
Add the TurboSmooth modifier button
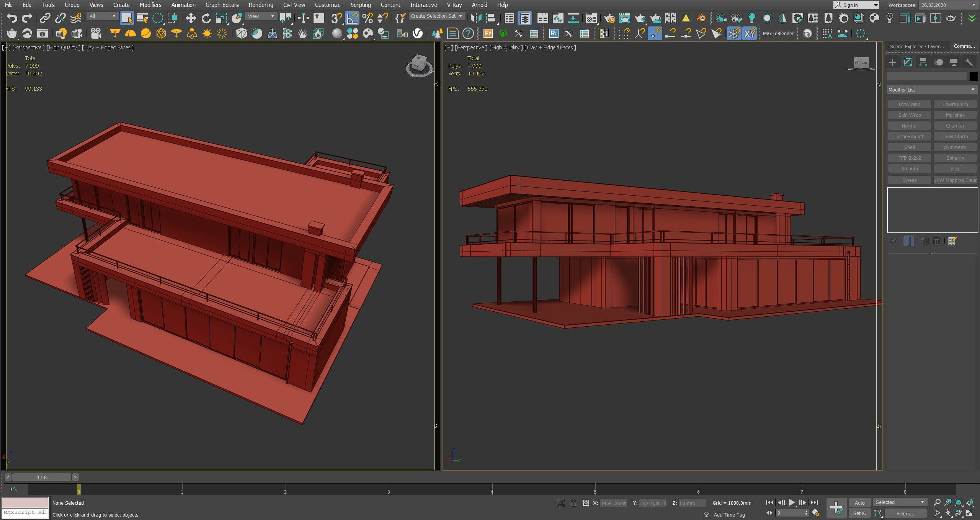[x=909, y=137]
